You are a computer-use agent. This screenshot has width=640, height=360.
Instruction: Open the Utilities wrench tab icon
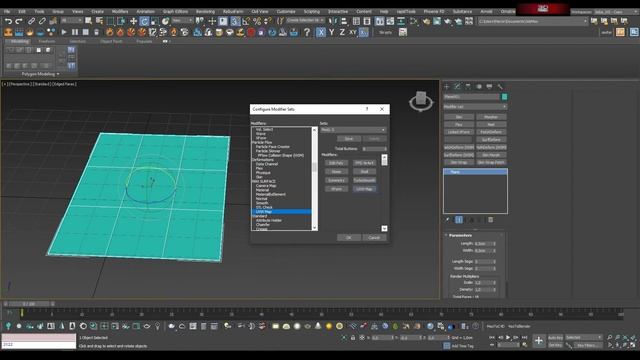pos(500,87)
